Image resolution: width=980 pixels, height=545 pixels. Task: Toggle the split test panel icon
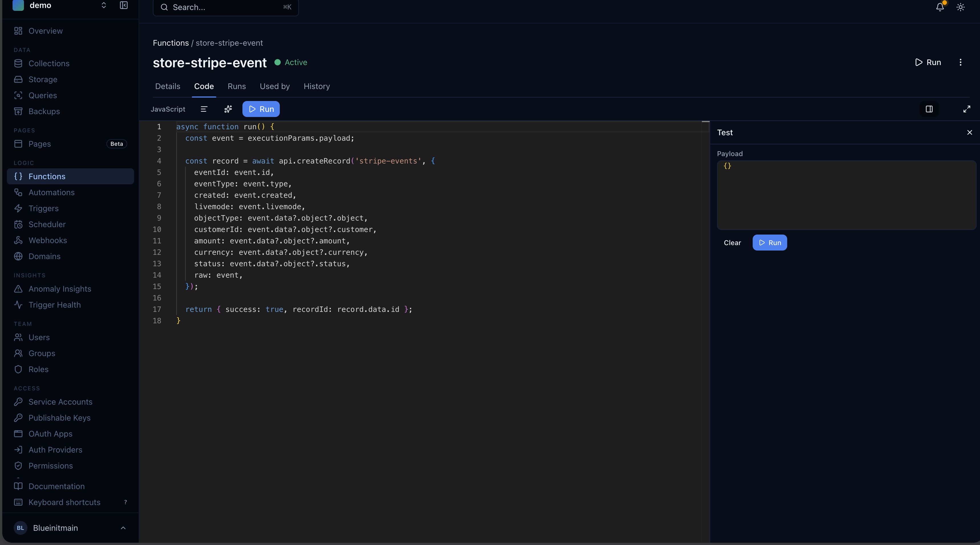pyautogui.click(x=929, y=109)
